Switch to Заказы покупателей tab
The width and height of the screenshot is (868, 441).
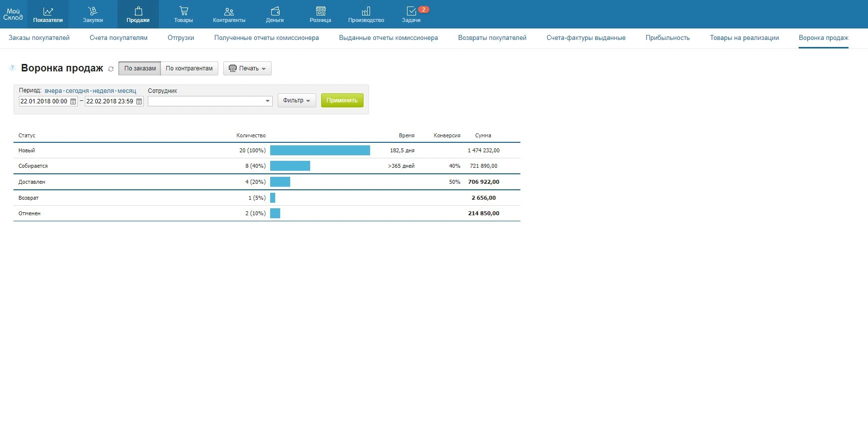pyautogui.click(x=39, y=38)
